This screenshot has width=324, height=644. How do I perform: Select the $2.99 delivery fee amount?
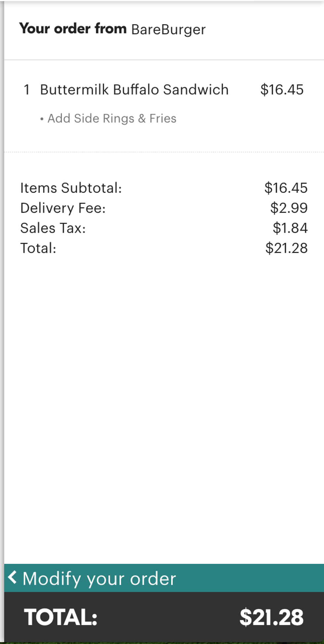[289, 208]
